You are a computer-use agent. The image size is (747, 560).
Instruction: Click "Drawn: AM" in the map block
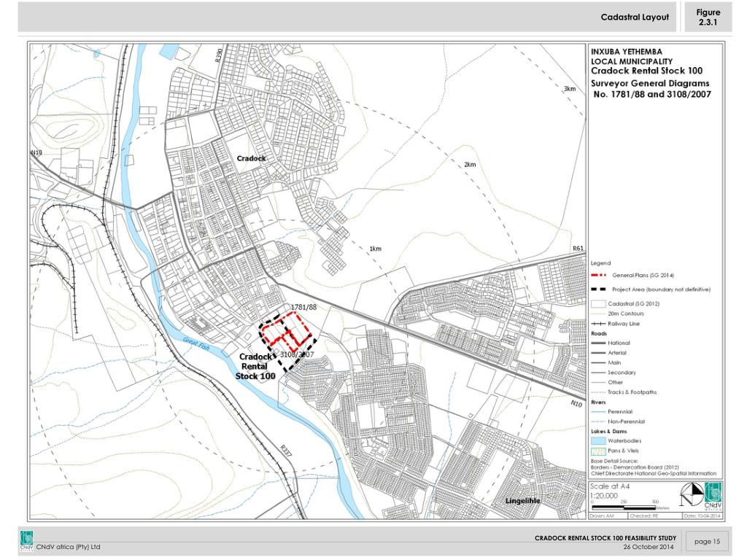tap(602, 516)
